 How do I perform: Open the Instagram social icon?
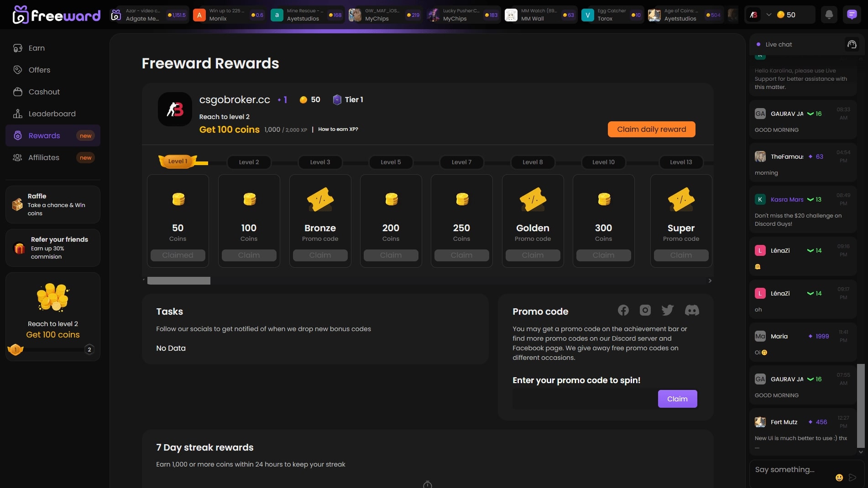(645, 310)
